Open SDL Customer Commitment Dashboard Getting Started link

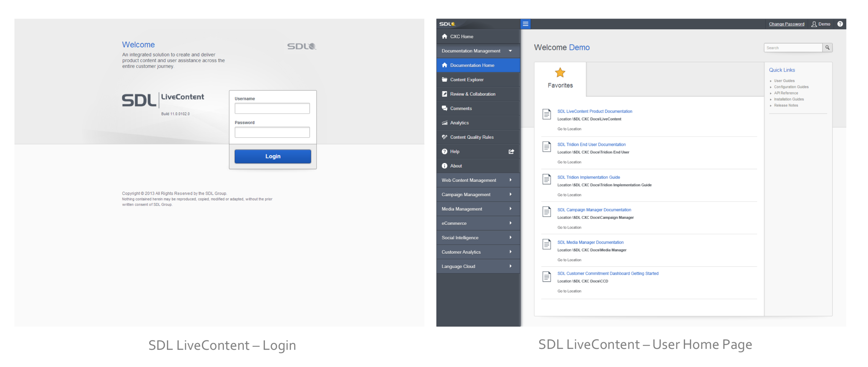pos(608,274)
